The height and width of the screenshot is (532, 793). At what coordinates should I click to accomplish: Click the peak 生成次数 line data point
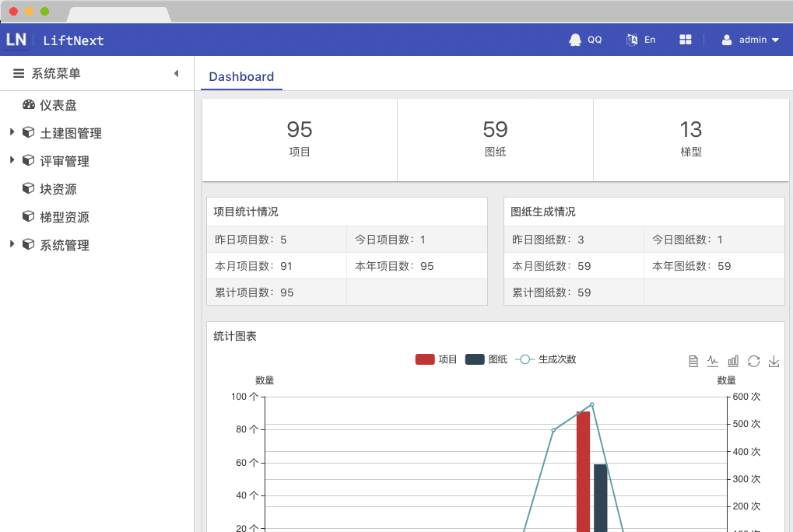click(x=592, y=404)
